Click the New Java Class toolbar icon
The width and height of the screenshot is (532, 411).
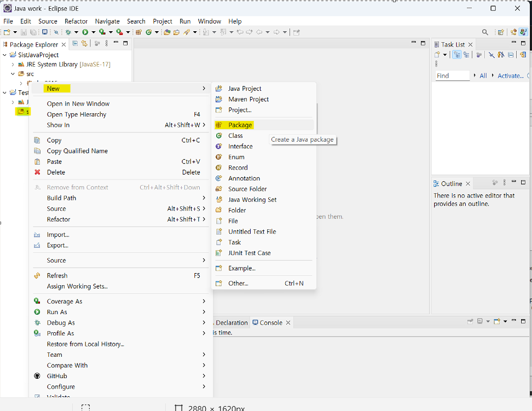pos(149,32)
